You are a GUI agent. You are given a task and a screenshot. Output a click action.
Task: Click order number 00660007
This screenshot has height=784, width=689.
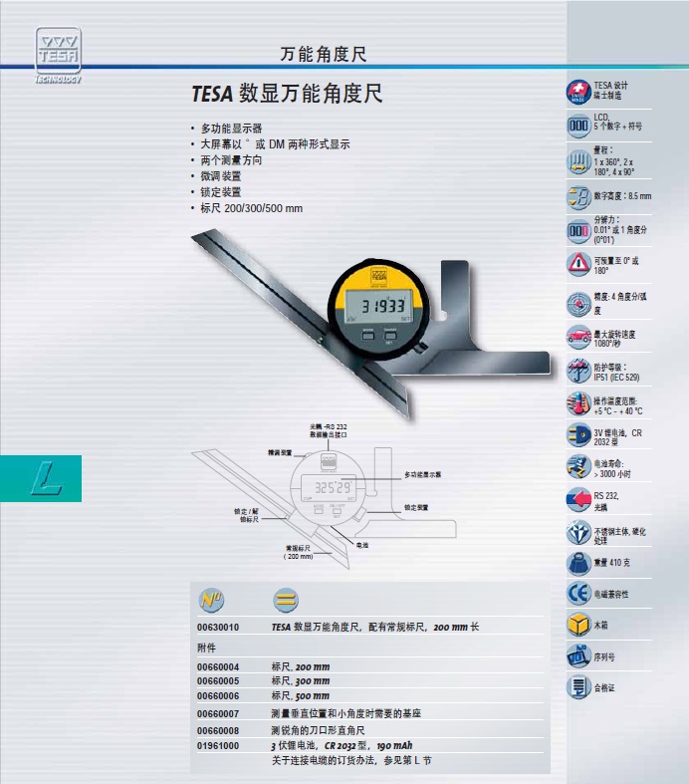pyautogui.click(x=218, y=714)
